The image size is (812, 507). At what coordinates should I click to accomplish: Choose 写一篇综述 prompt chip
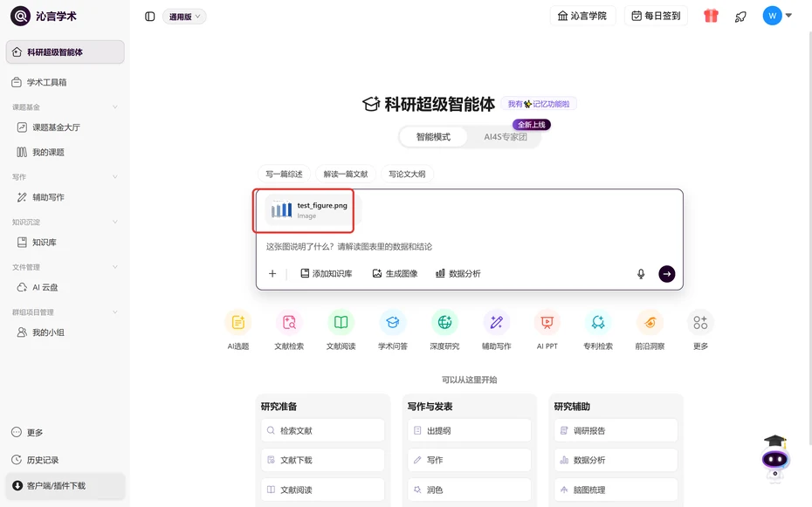tap(284, 174)
